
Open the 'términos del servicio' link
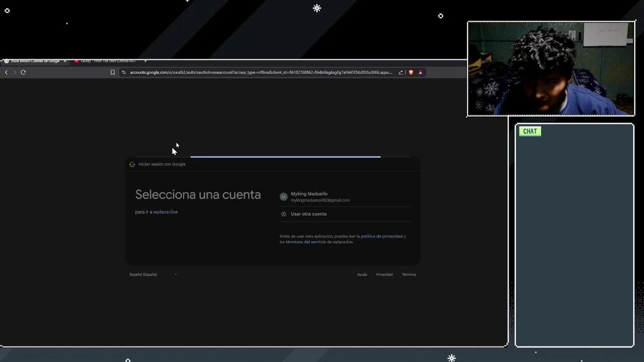[306, 242]
